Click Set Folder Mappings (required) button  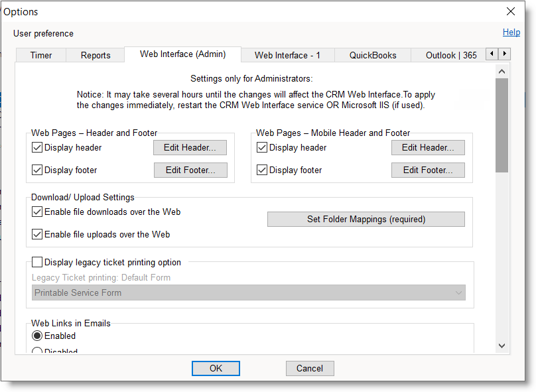[366, 219]
